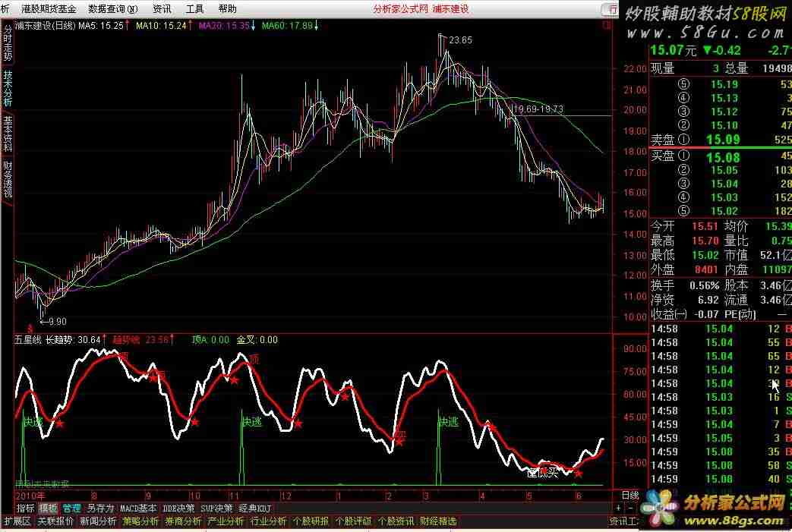
Task: Select the 模板 tab
Action: tap(48, 508)
